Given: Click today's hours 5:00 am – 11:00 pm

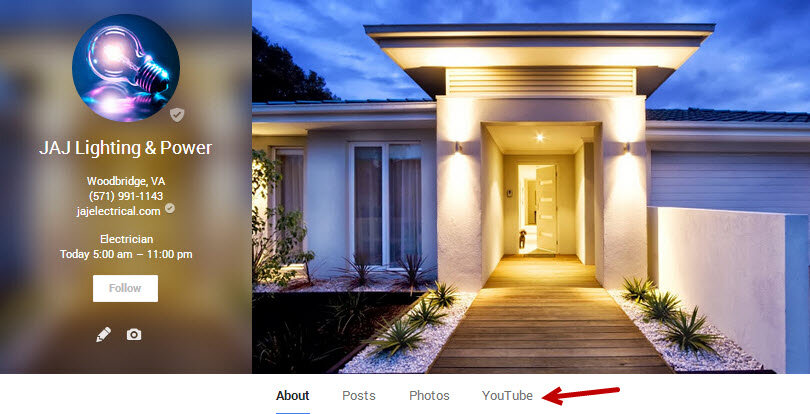Looking at the screenshot, I should [126, 254].
